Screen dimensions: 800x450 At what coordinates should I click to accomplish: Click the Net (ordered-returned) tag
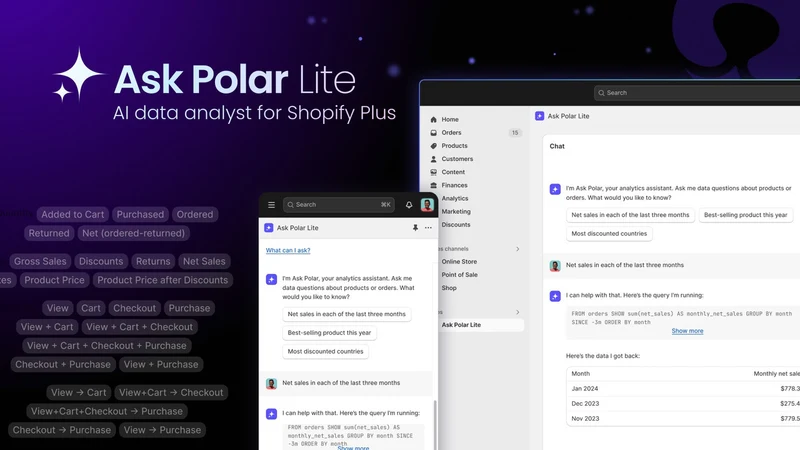[134, 233]
